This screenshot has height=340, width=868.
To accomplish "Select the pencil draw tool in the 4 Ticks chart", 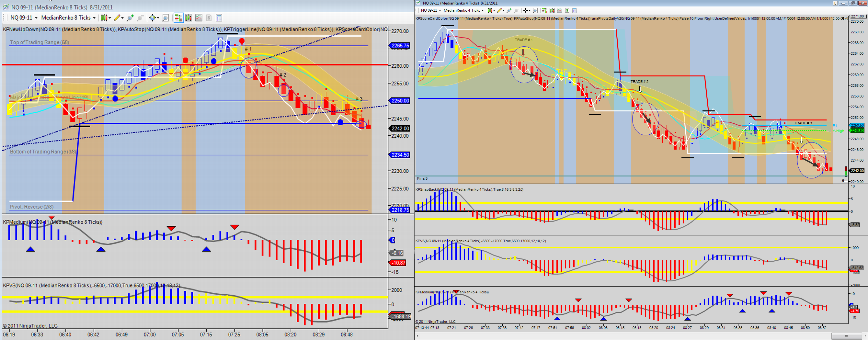I will tap(499, 10).
